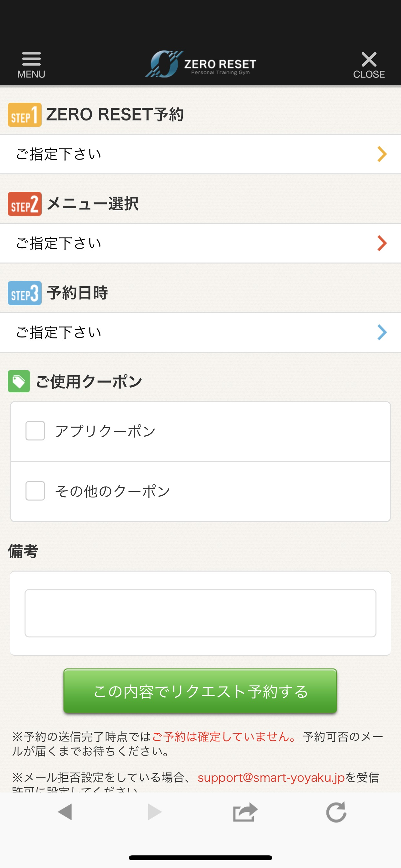Focus the 備考 text input field
401x868 pixels.
pos(200,613)
